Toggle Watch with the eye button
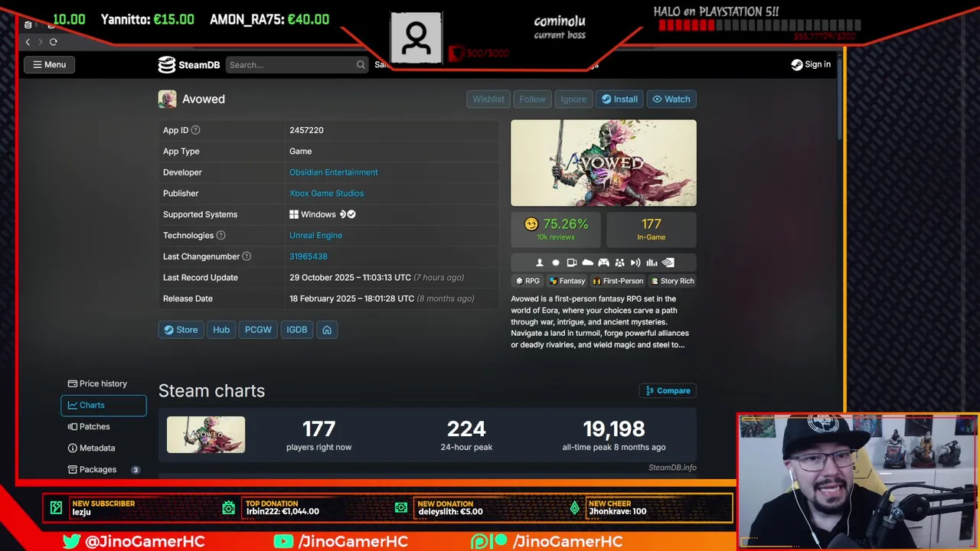The image size is (980, 551). click(671, 99)
